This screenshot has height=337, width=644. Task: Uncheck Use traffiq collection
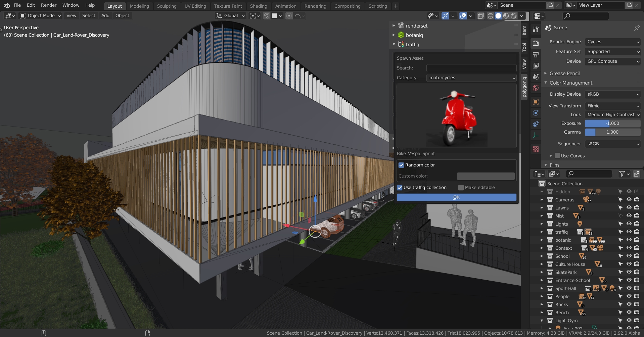[400, 187]
